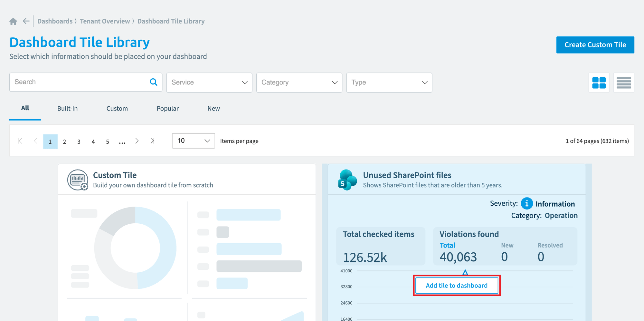644x321 pixels.
Task: Go to the home icon in breadcrumb
Action: (13, 21)
